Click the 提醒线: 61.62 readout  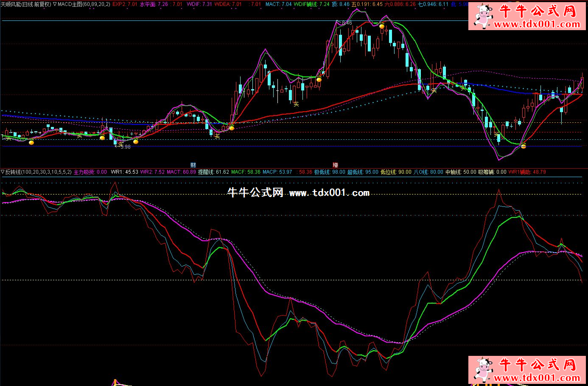(213, 172)
